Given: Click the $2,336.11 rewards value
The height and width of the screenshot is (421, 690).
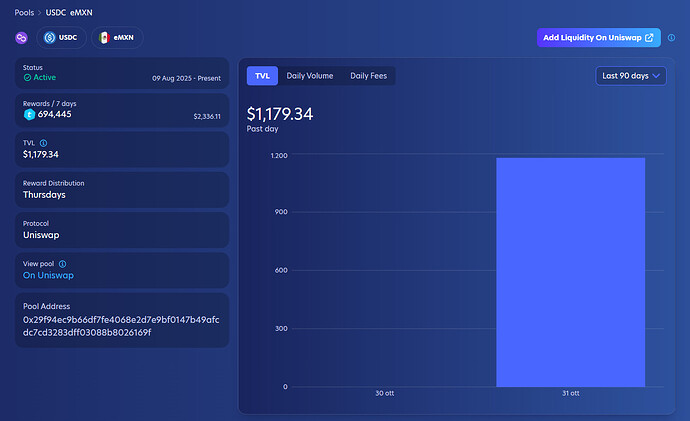Looking at the screenshot, I should 207,117.
